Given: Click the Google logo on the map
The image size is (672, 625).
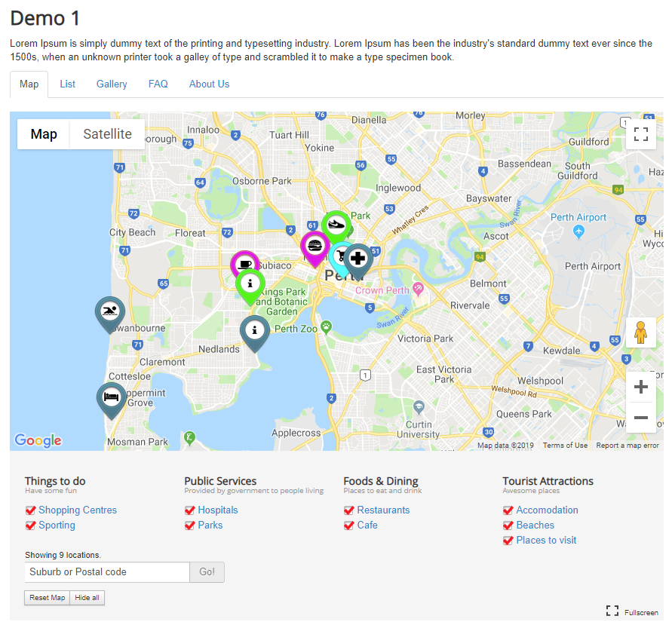Looking at the screenshot, I should pyautogui.click(x=38, y=440).
